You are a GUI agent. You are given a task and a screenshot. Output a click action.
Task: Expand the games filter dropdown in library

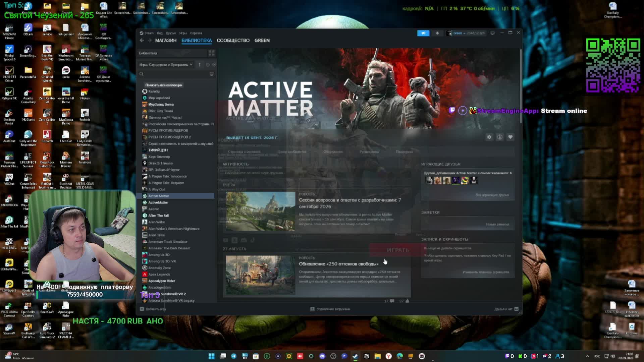pos(166,65)
